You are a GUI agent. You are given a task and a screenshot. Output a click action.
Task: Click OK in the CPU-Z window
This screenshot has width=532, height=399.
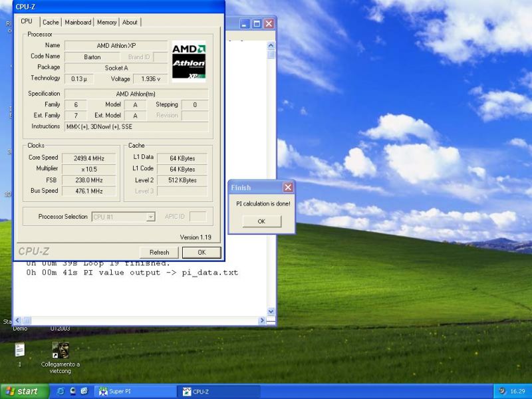[x=201, y=253]
